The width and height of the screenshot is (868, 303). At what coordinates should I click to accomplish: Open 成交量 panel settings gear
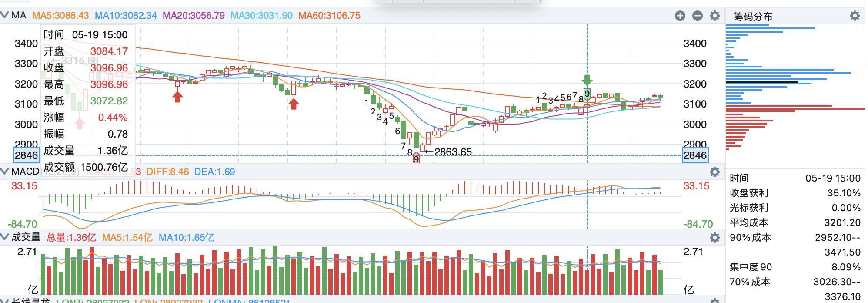point(715,238)
